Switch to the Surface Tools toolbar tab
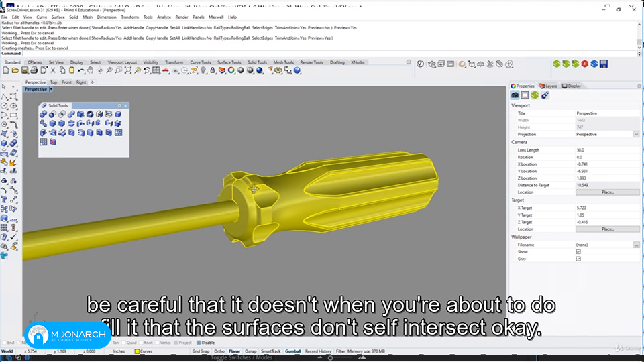This screenshot has height=362, width=644. (229, 62)
